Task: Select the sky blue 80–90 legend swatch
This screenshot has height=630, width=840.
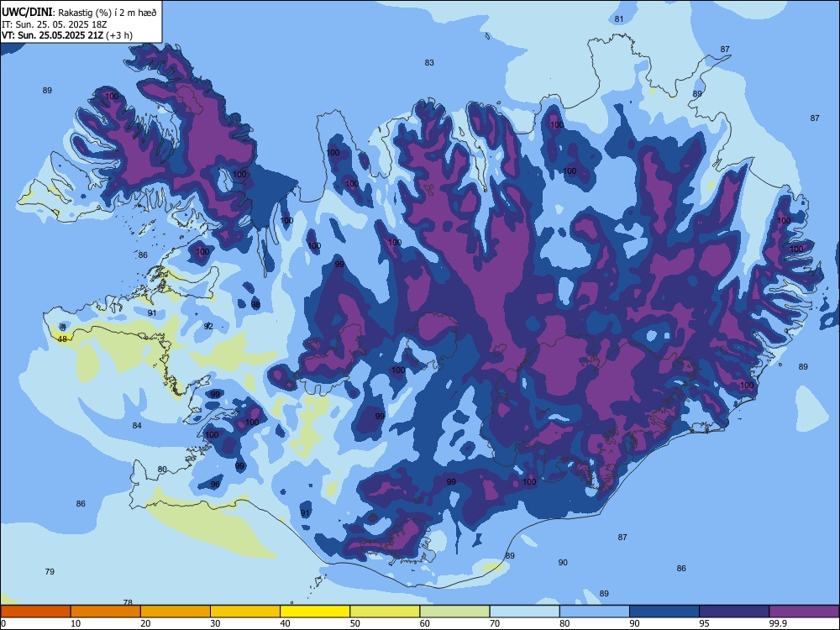Action: tap(595, 612)
